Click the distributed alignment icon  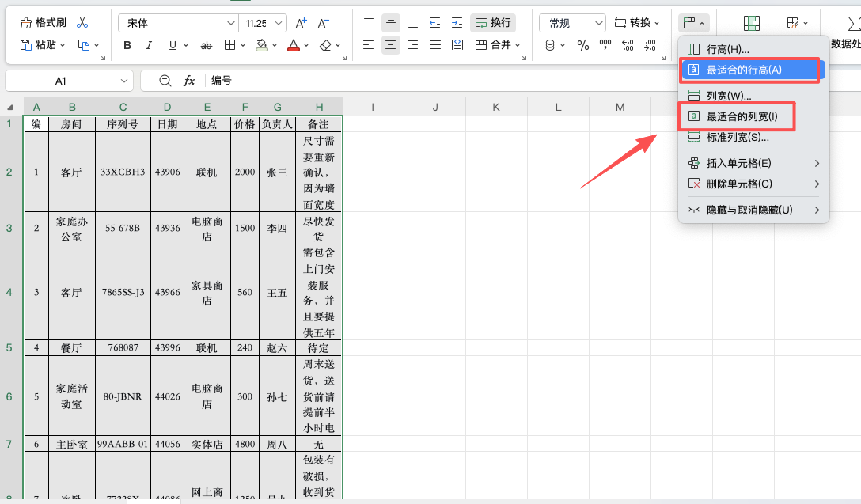pyautogui.click(x=457, y=45)
